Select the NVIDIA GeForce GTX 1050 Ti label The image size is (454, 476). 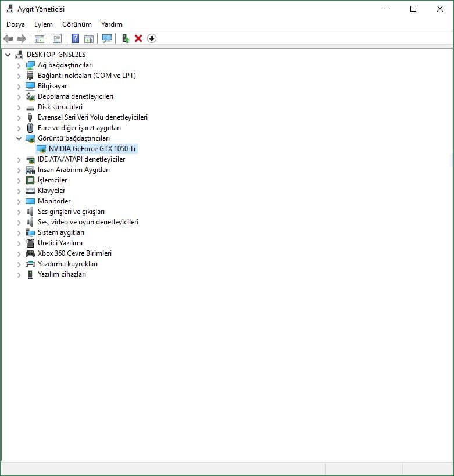(92, 149)
